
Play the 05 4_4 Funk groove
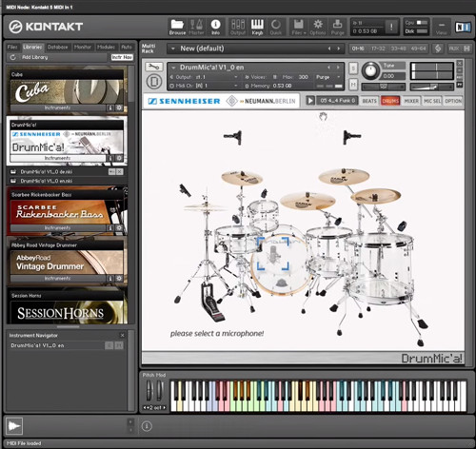point(310,101)
